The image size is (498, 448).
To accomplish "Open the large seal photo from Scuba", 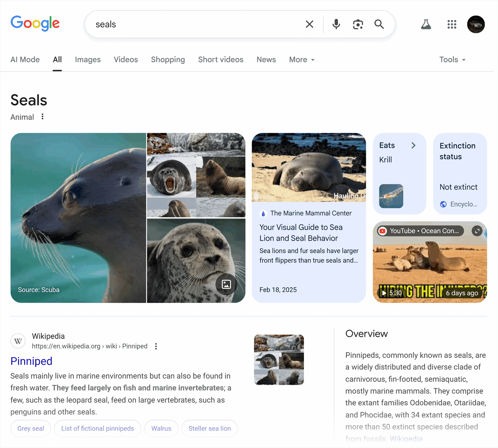I will click(78, 218).
